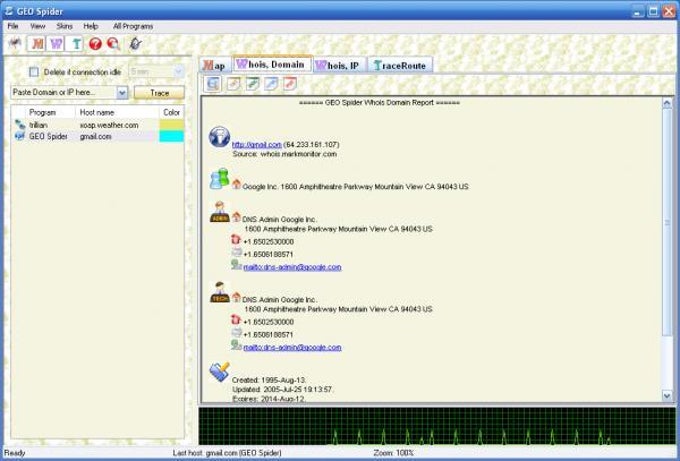Image resolution: width=680 pixels, height=461 pixels.
Task: Click the 'Last host: gmail.com' status text
Action: pyautogui.click(x=227, y=453)
